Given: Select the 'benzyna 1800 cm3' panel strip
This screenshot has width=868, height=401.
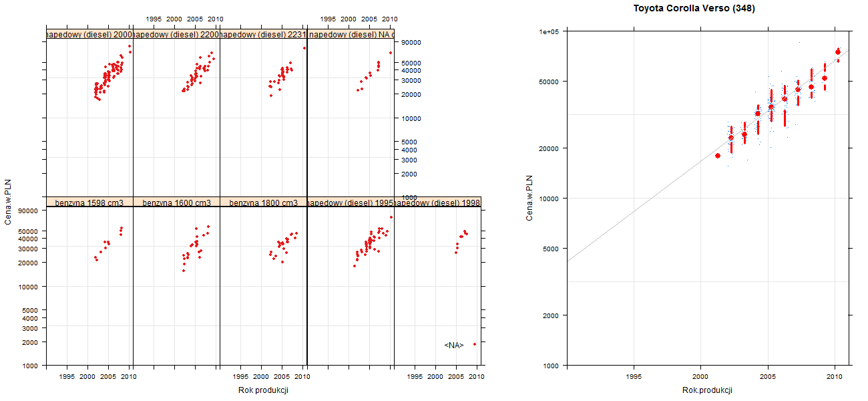Looking at the screenshot, I should tap(263, 202).
